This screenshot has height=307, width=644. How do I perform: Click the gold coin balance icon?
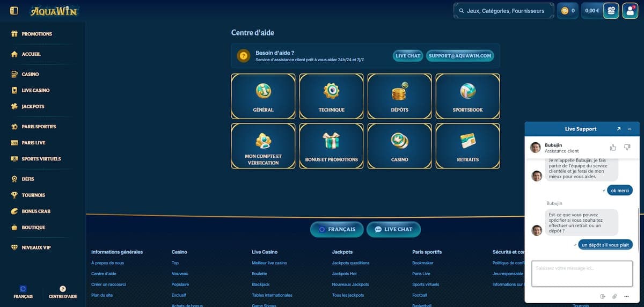[565, 11]
